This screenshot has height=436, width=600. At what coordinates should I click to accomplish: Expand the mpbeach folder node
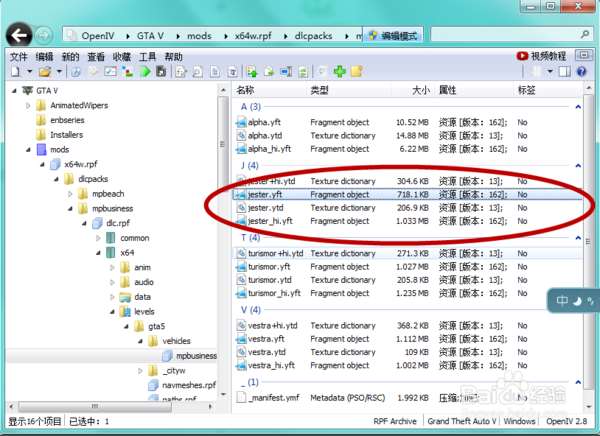pos(70,194)
